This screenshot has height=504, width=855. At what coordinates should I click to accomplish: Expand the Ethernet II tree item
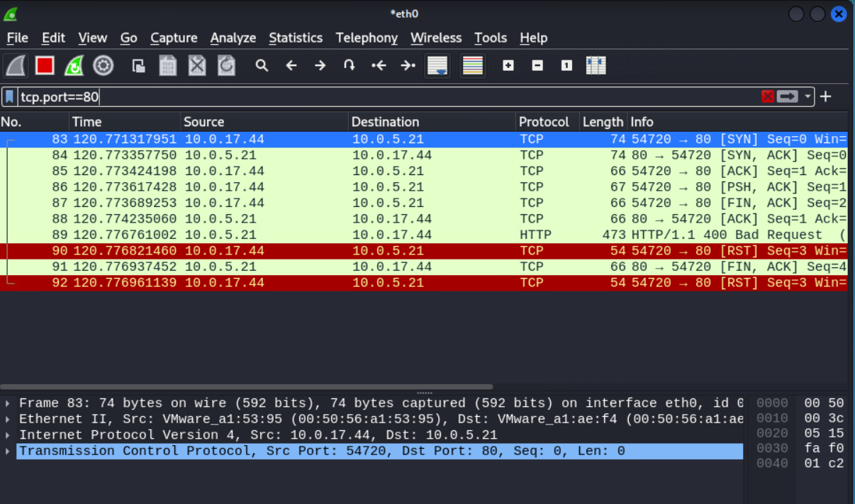8,420
